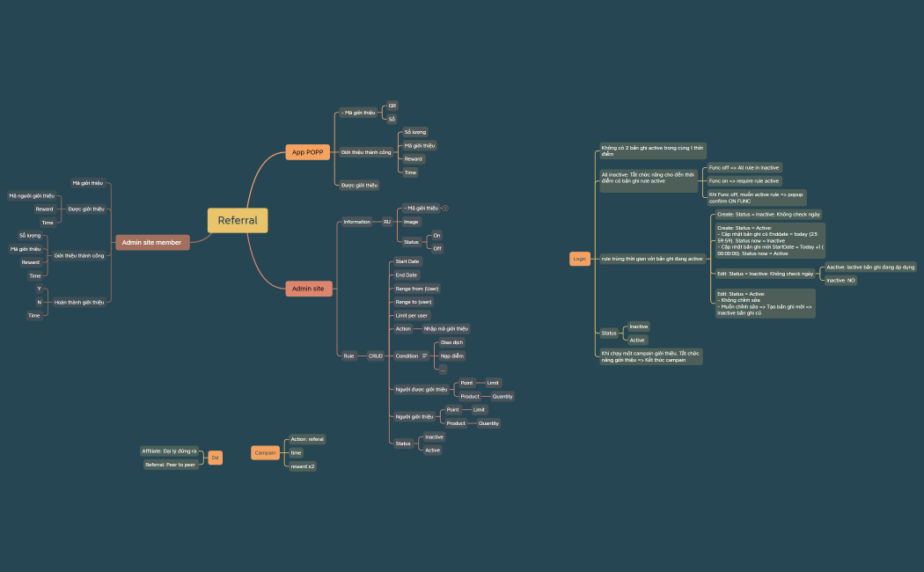Select the CRUD node under Rule

[376, 356]
